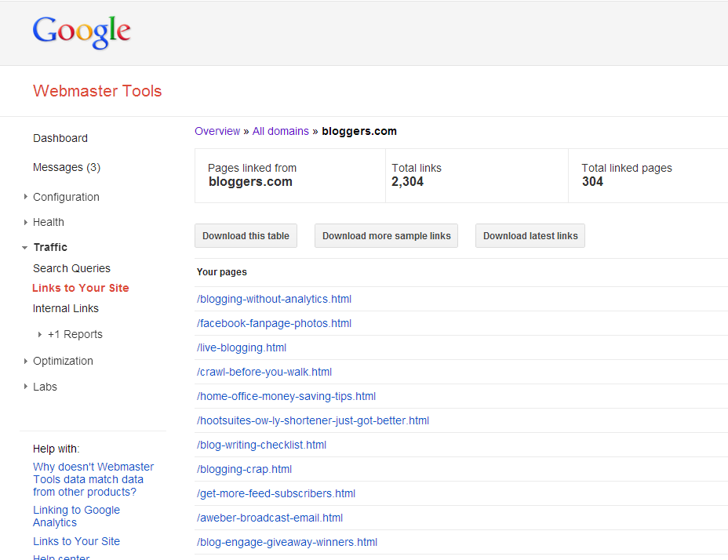The image size is (728, 560).
Task: Follow the Overview breadcrumb link
Action: tap(217, 132)
